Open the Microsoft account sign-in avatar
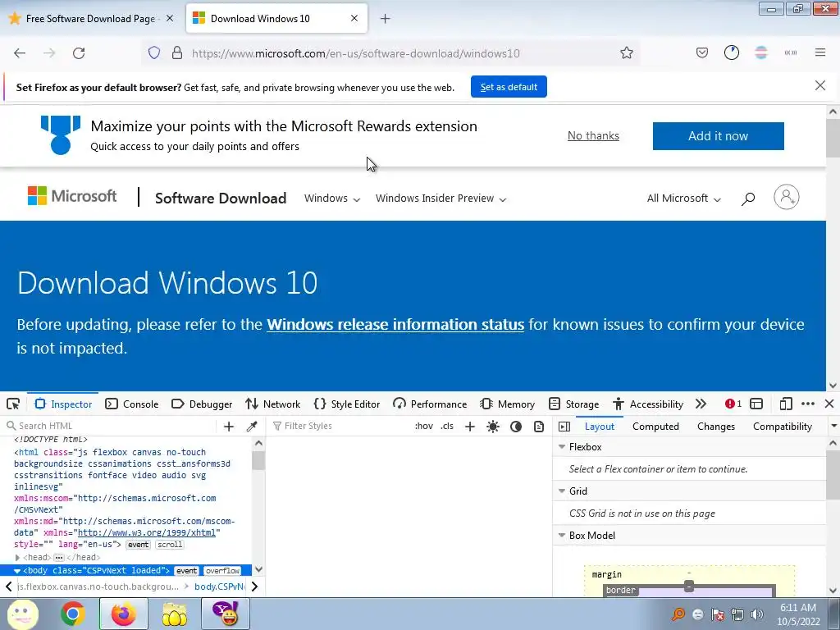The height and width of the screenshot is (630, 840). 787,197
